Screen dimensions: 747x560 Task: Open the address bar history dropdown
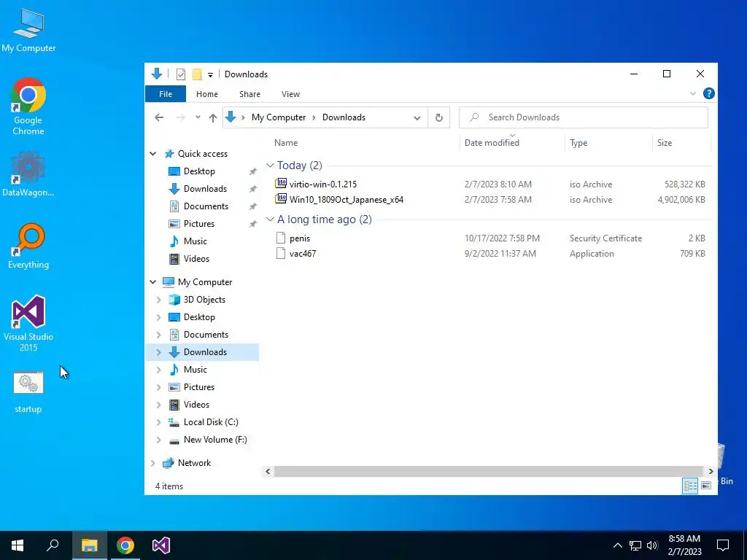click(417, 117)
